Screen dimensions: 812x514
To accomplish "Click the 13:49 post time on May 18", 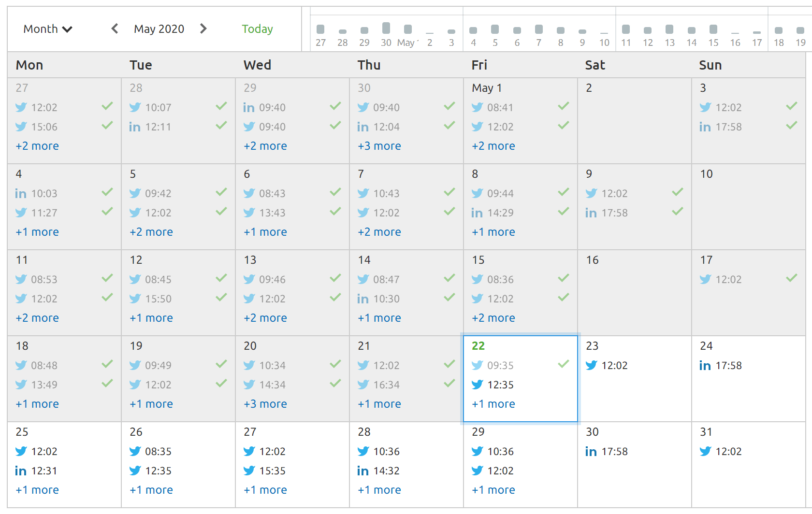I will (x=44, y=385).
